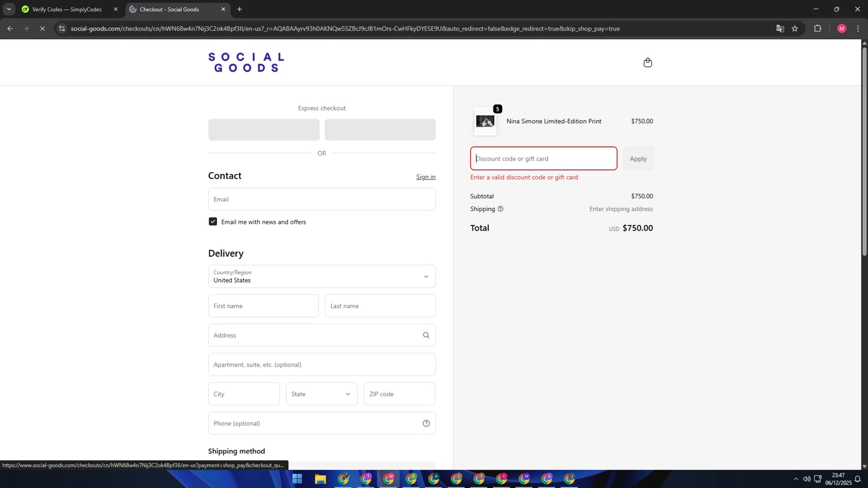Close the Verify Codes tab
Viewport: 868px width, 488px height.
pos(116,9)
